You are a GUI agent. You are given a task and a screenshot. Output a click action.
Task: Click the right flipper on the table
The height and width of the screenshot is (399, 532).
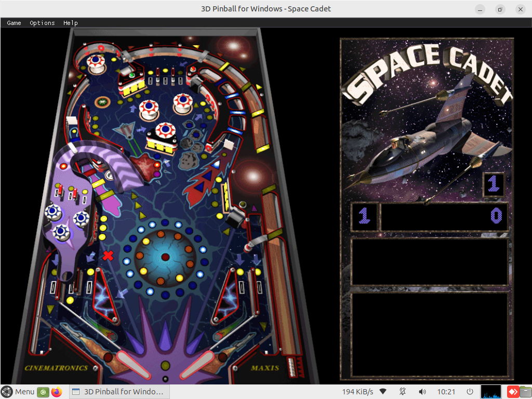(197, 365)
